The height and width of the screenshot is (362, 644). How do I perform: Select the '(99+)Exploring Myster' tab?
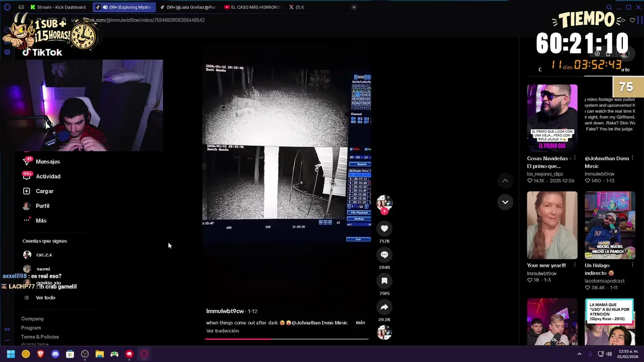coord(124,7)
